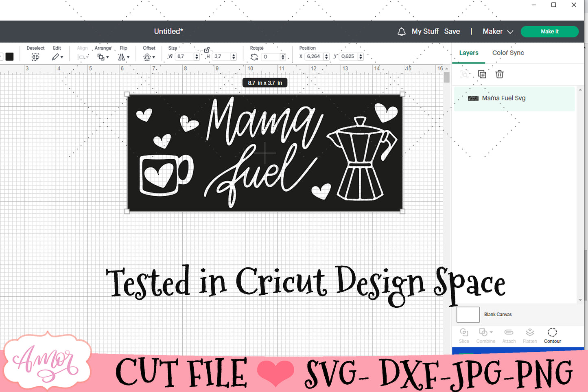Open My Stuff
This screenshot has width=588, height=392.
tap(425, 31)
